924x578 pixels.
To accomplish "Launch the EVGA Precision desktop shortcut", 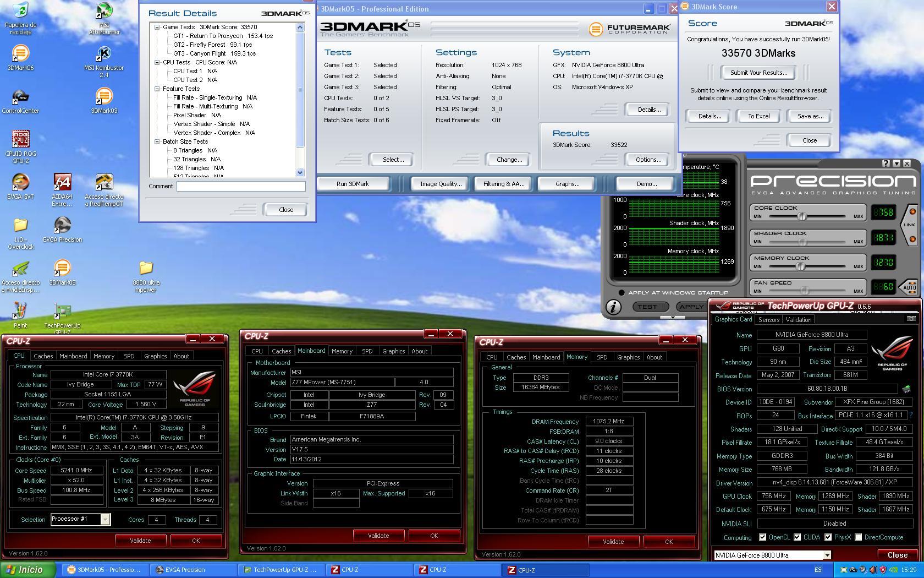I will (62, 226).
